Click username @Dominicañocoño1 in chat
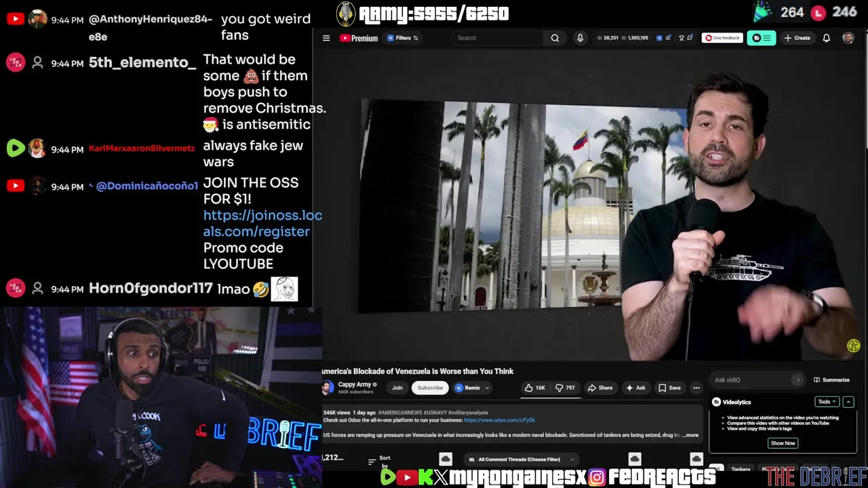The image size is (868, 488). tap(147, 186)
